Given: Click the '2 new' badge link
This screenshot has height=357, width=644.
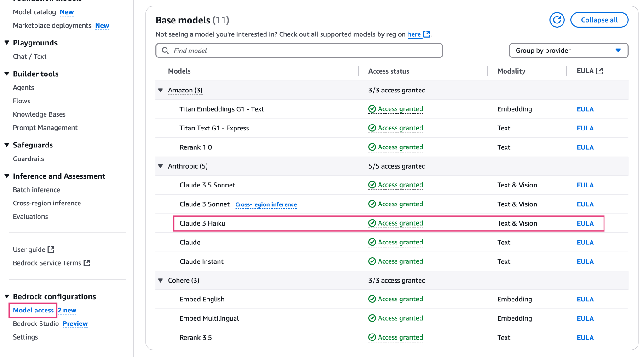Looking at the screenshot, I should click(x=67, y=311).
